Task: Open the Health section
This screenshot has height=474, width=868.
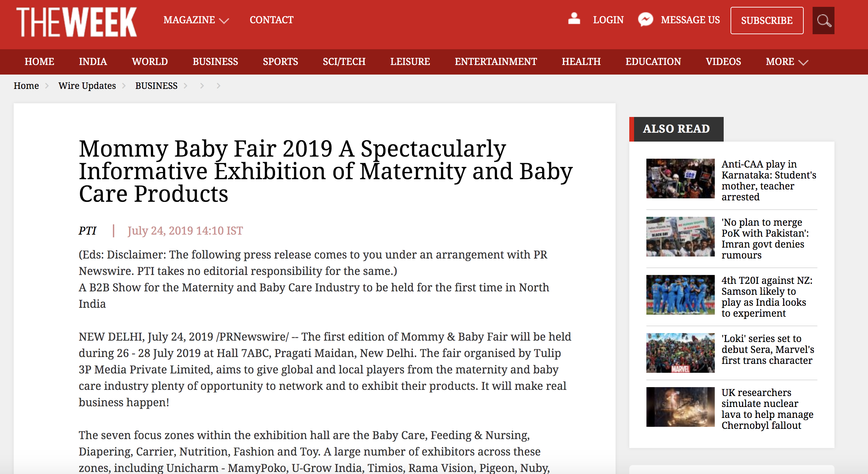Action: click(x=581, y=62)
